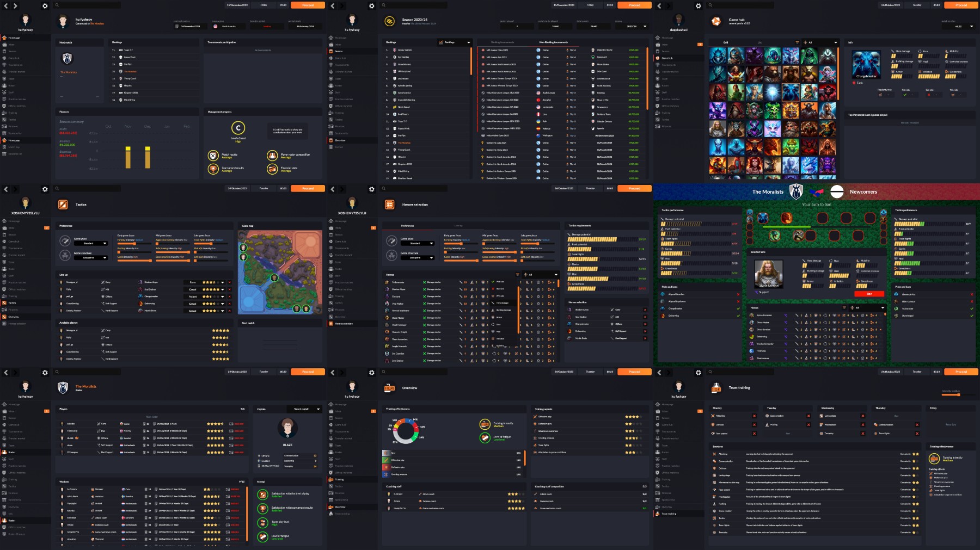Click Heroes selection page header icon
Viewport: 980px width, 550px height.
point(390,205)
